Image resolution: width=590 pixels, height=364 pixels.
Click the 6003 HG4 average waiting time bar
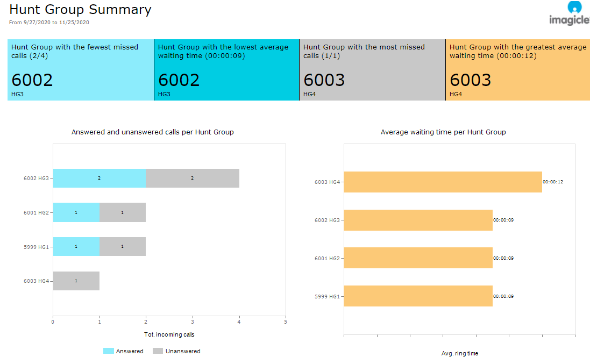tap(442, 182)
